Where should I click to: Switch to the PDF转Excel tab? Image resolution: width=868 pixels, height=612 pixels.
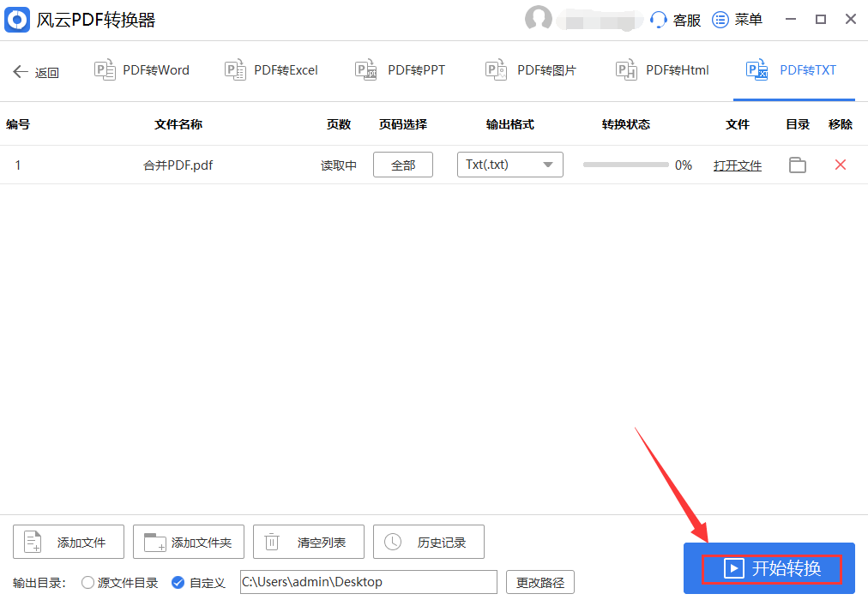pos(271,70)
